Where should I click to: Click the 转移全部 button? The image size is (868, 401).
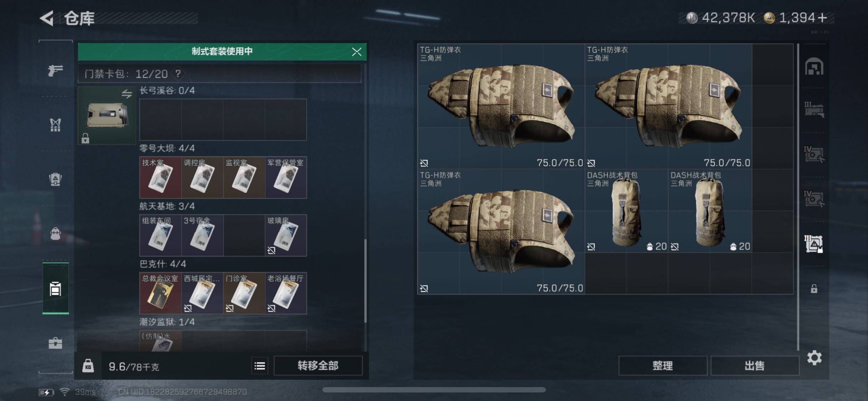tap(318, 366)
